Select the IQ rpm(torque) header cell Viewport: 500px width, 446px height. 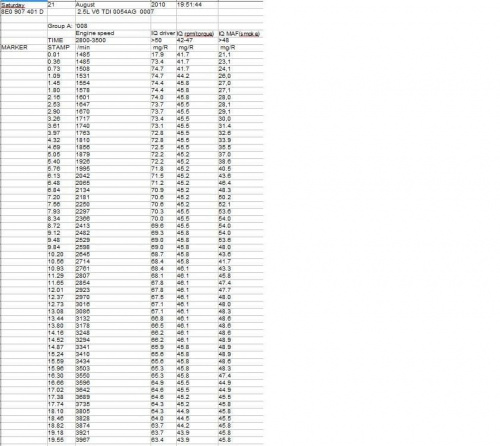(197, 33)
